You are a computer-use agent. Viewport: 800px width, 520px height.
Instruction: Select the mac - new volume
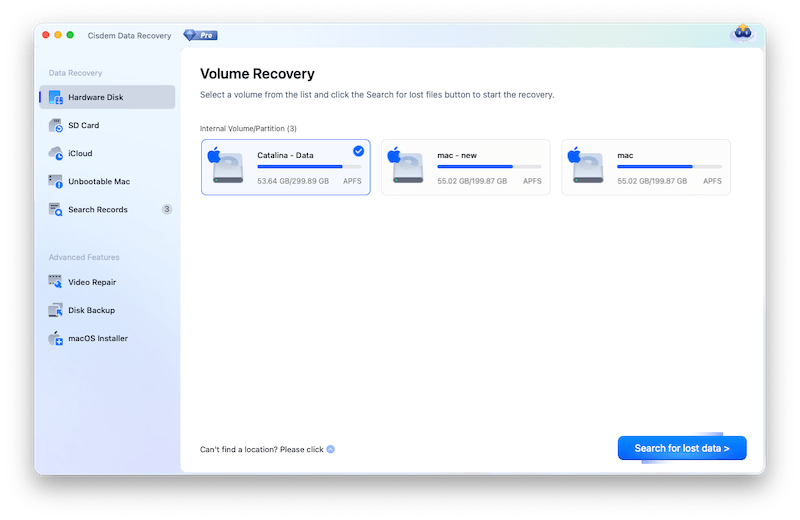(465, 167)
